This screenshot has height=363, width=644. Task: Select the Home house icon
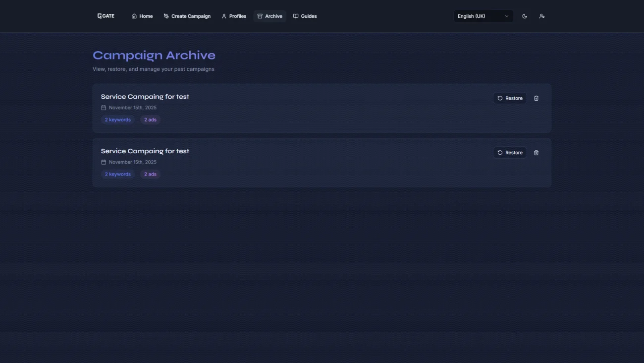coord(134,16)
